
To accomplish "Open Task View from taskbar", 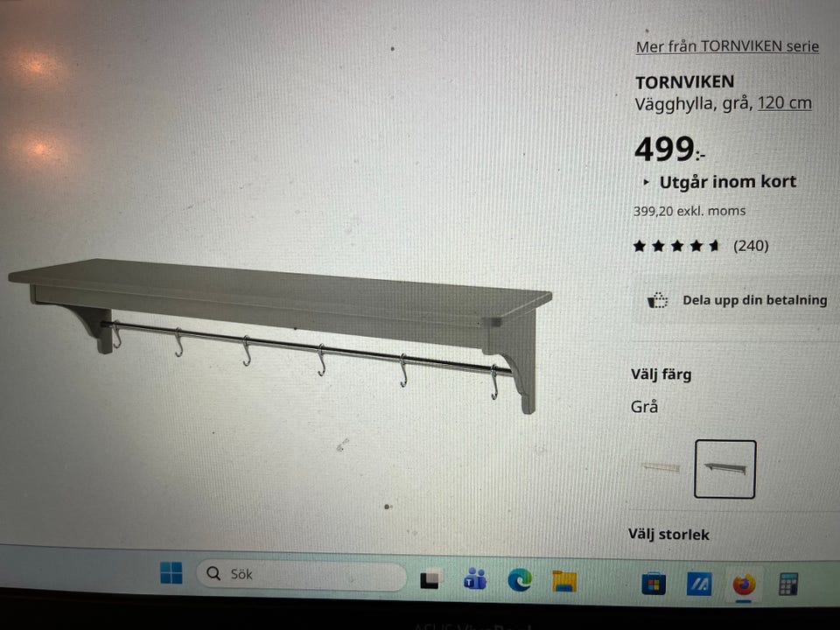I will point(431,578).
